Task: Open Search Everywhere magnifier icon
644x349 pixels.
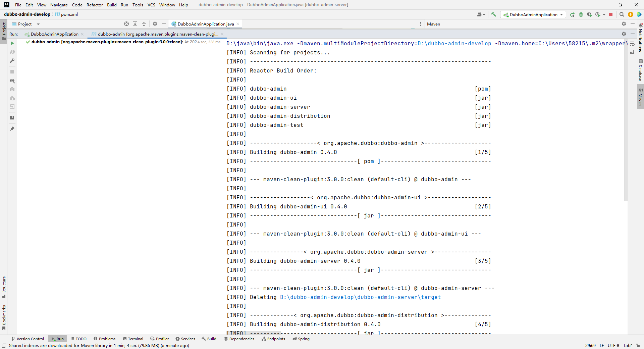Action: point(622,14)
